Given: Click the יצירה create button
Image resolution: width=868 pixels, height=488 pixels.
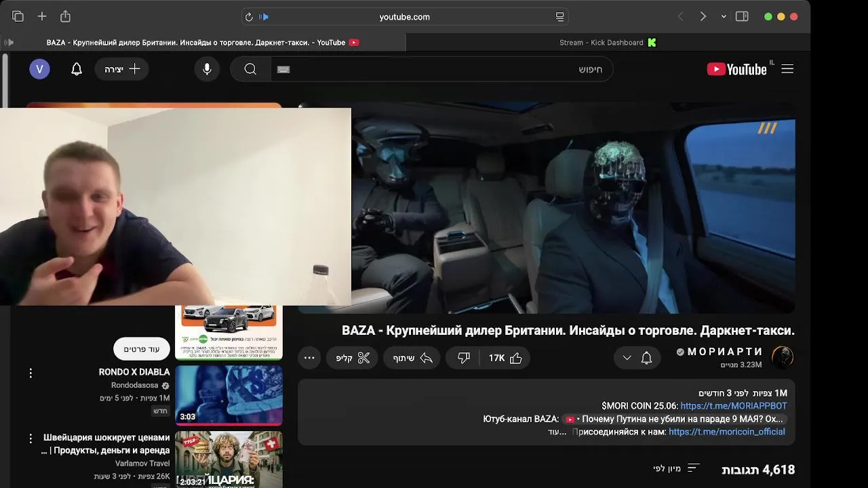Looking at the screenshot, I should [122, 69].
